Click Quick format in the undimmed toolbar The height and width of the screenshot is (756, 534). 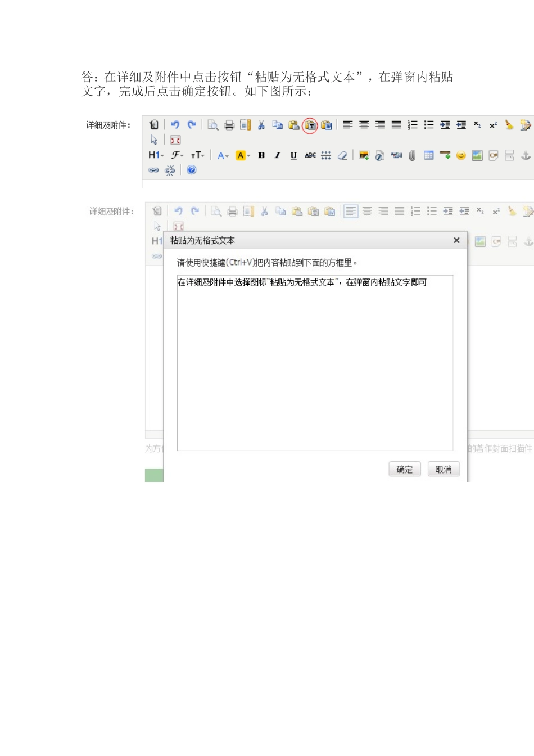point(526,125)
